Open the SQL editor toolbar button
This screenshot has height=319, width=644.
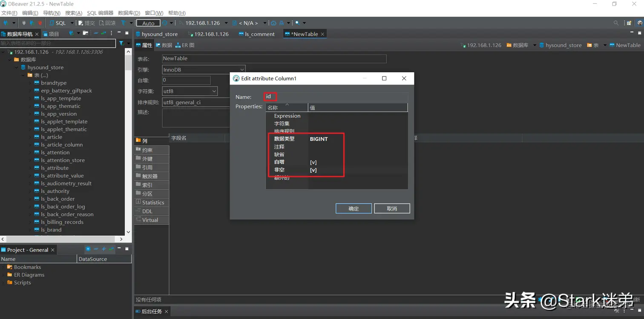[x=57, y=23]
